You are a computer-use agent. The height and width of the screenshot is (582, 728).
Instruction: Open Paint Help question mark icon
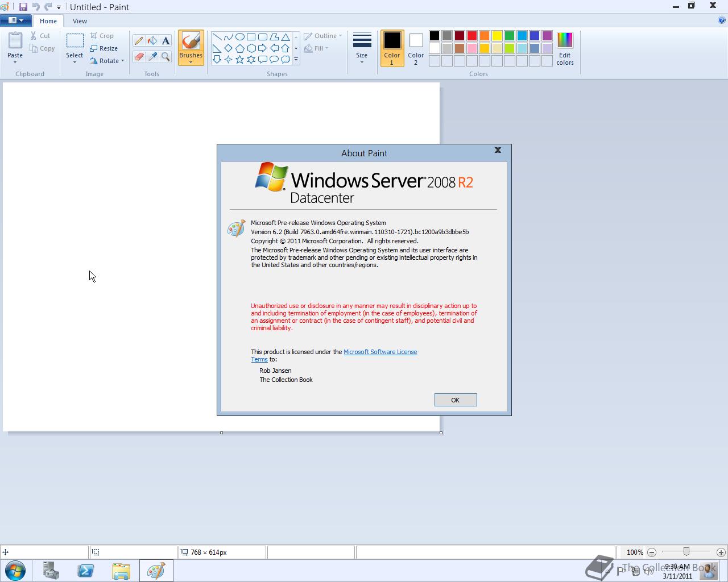[722, 20]
